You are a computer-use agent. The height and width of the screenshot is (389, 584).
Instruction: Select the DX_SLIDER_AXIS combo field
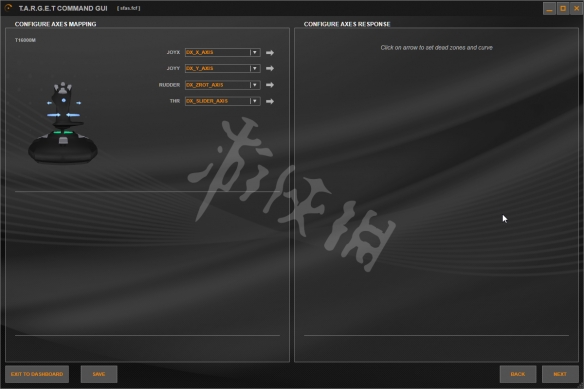pyautogui.click(x=222, y=101)
